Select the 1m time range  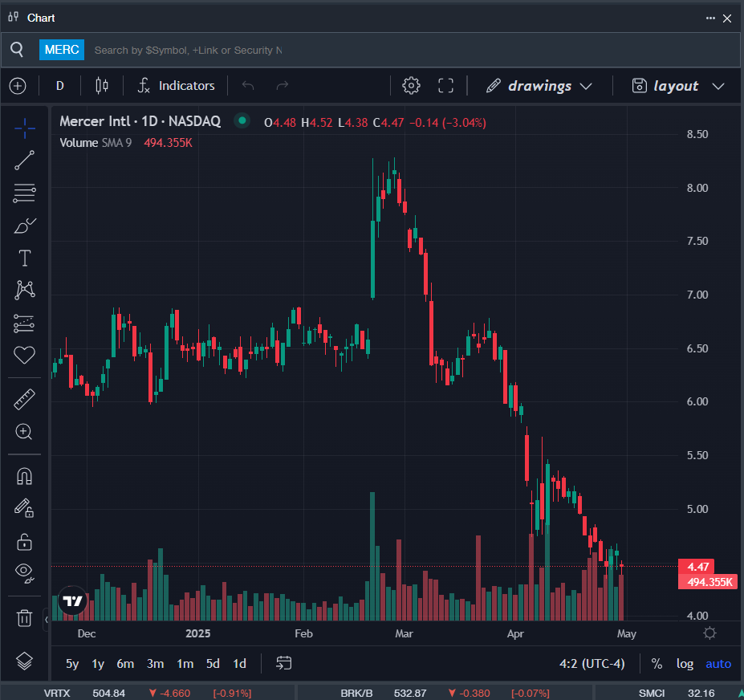(185, 663)
